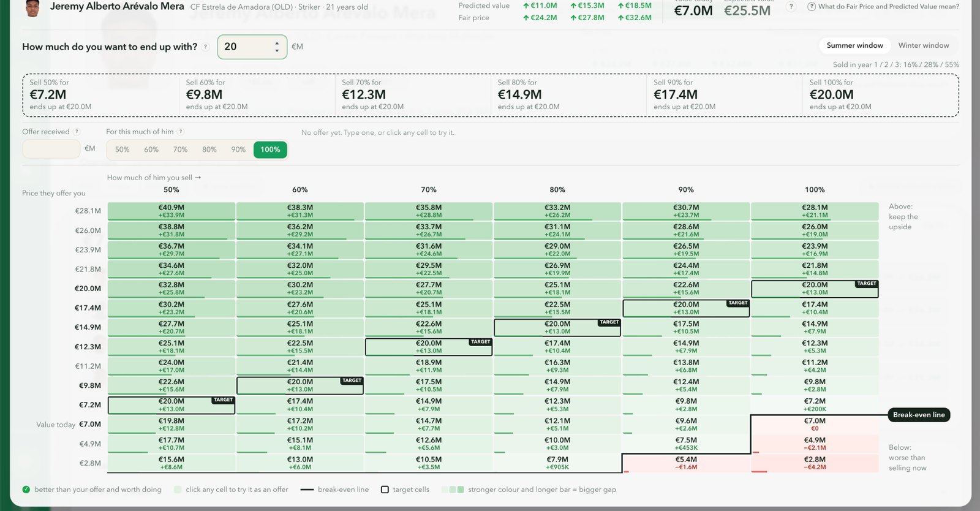This screenshot has width=980, height=511.
Task: Click the player avatar photo
Action: (x=33, y=8)
